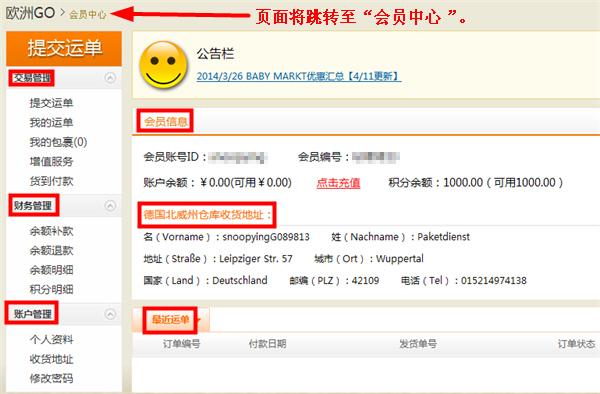Click the orange 提交运单 button
The image size is (600, 394).
(x=64, y=49)
